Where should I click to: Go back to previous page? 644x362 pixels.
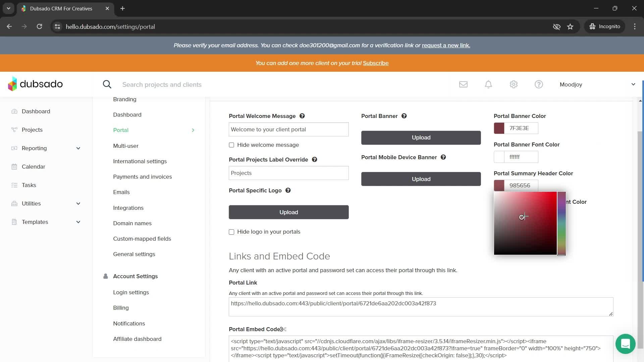point(9,26)
